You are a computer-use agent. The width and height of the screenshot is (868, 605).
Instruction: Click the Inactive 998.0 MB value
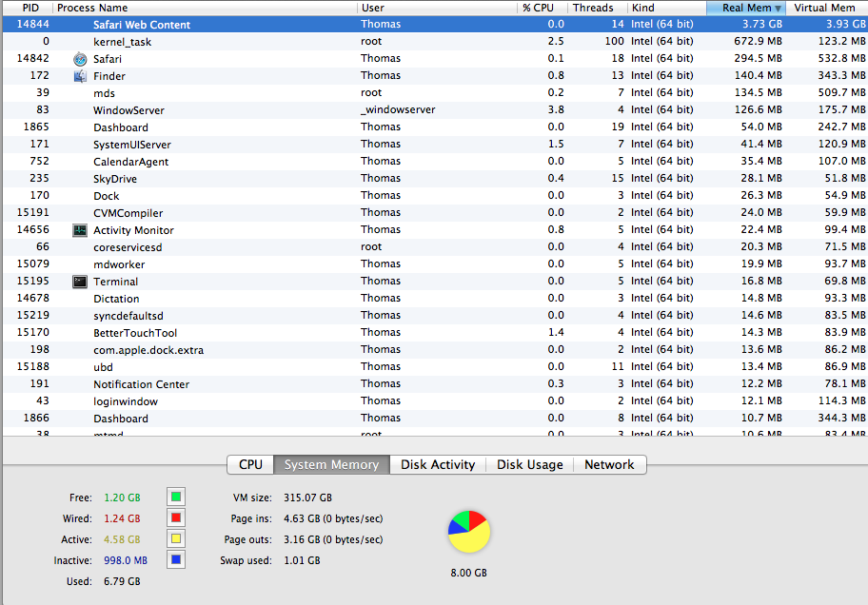coord(126,560)
